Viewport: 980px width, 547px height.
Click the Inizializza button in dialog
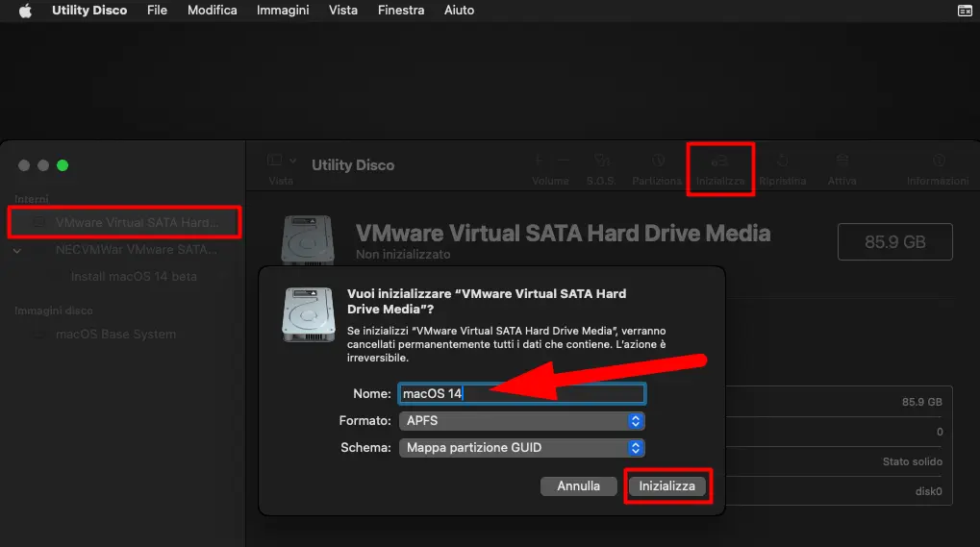pos(666,485)
